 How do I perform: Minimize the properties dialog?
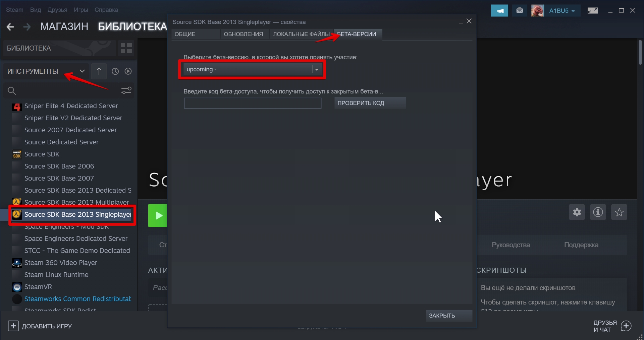[461, 22]
